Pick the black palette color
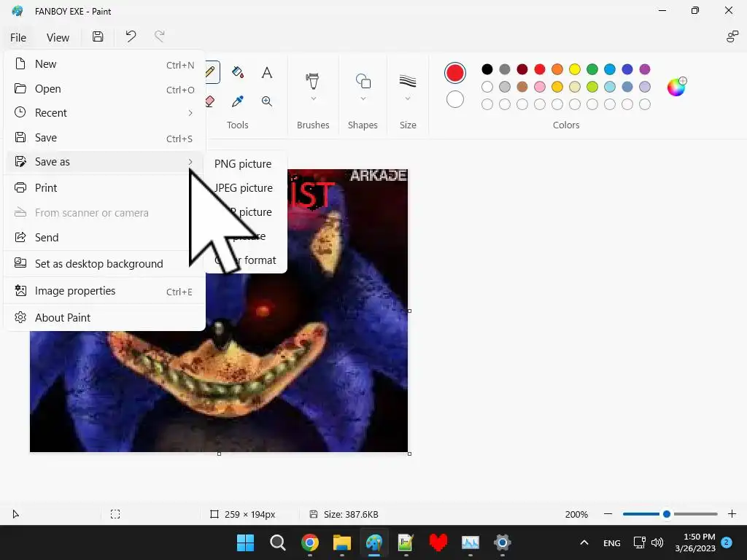747x560 pixels. tap(487, 69)
